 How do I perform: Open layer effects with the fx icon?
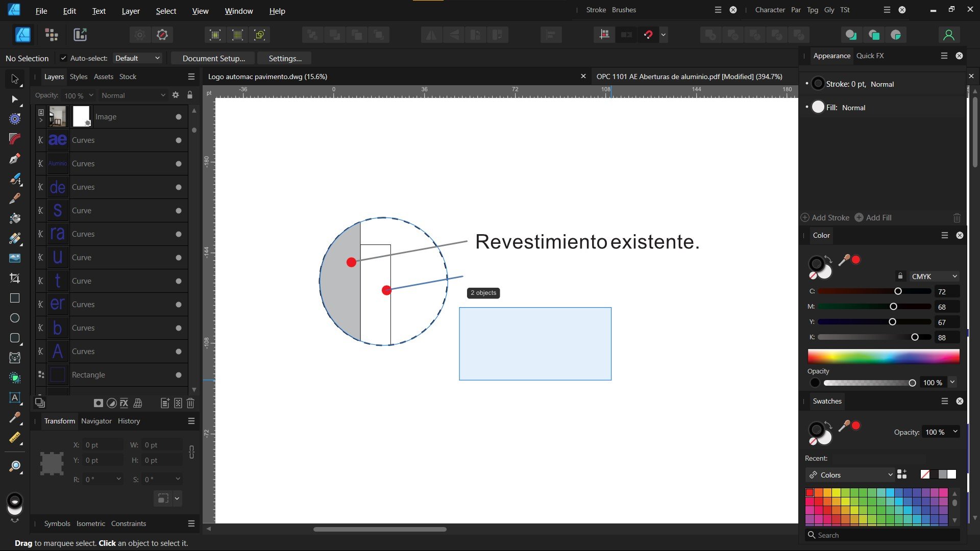124,403
